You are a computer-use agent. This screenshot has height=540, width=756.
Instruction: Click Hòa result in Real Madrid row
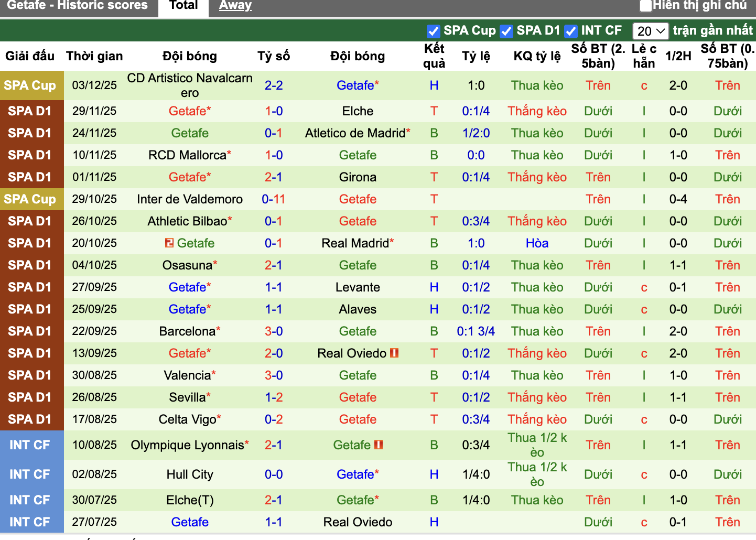[537, 243]
